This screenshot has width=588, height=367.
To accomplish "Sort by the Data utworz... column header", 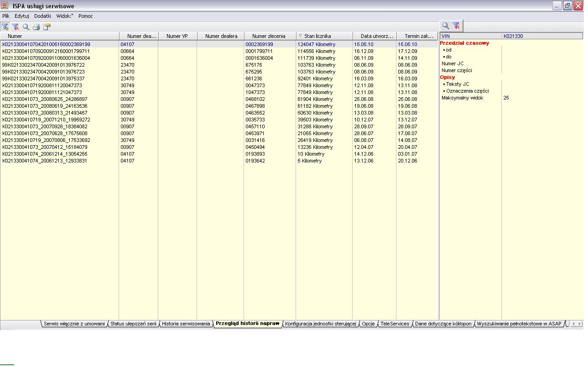I will (x=375, y=36).
